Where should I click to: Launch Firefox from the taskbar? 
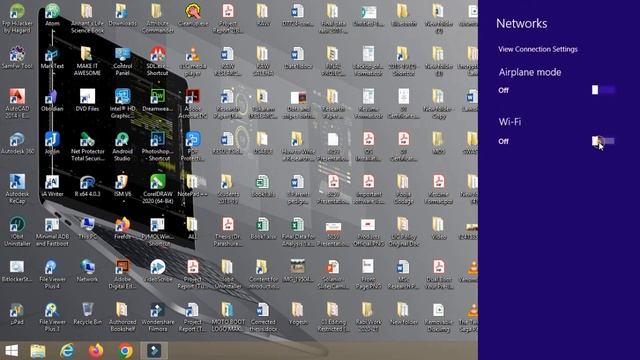[x=96, y=351]
